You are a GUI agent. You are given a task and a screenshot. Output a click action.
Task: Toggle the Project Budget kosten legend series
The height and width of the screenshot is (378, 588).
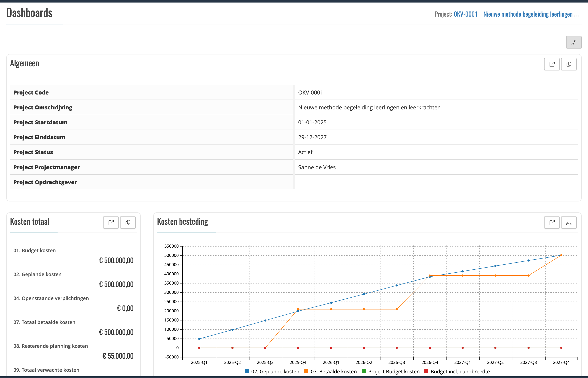tap(394, 371)
